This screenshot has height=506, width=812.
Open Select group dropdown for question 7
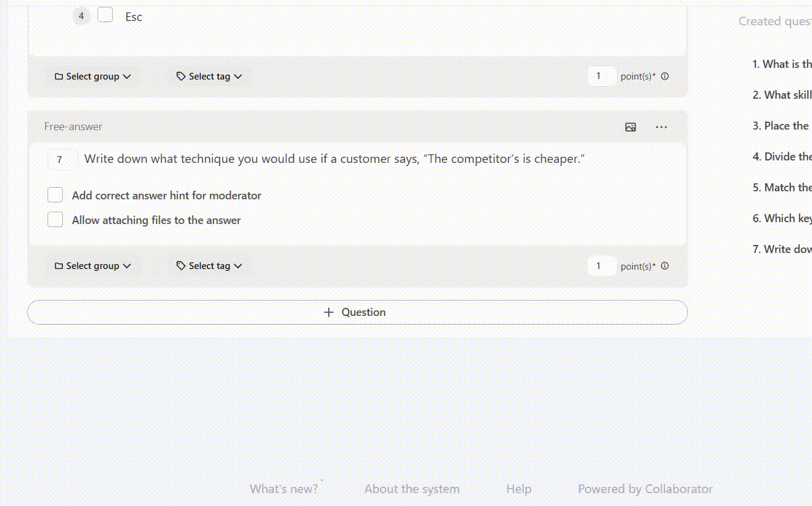pyautogui.click(x=93, y=266)
